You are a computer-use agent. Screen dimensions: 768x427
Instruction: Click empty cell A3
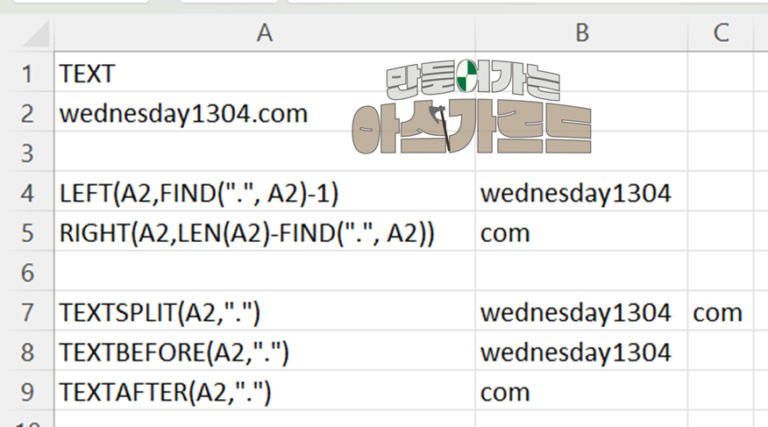264,153
